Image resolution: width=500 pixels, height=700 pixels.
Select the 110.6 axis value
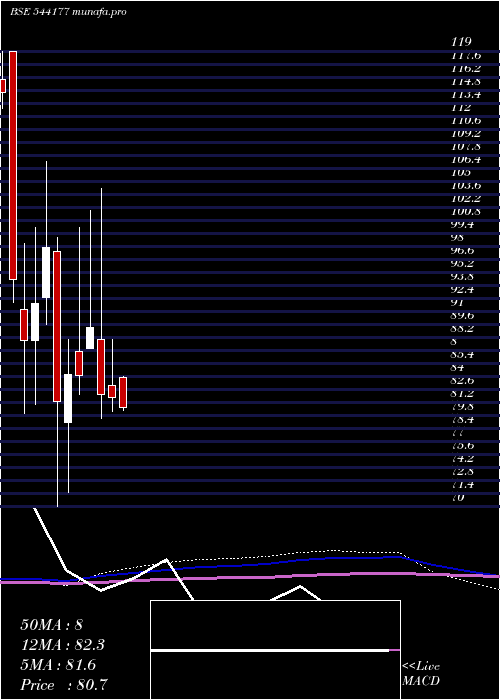point(466,120)
